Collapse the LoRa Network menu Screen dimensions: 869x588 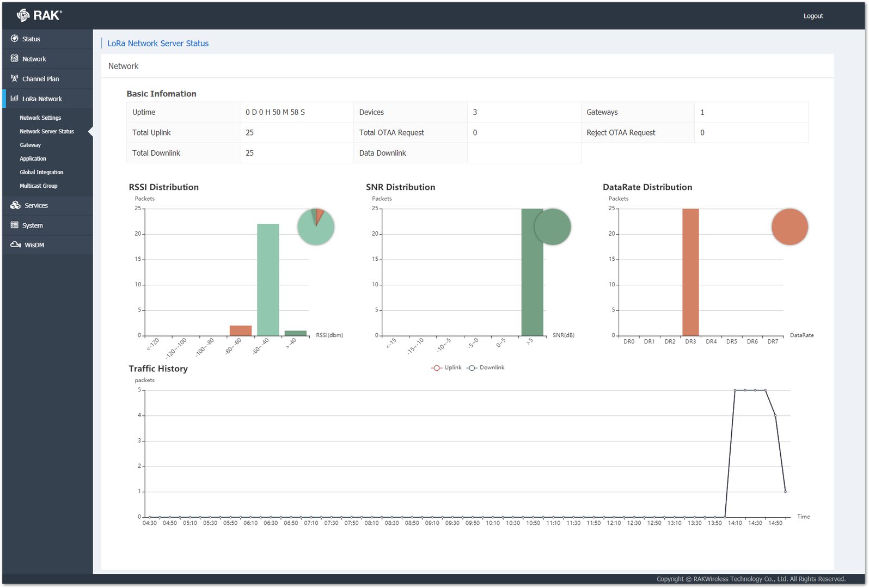[47, 99]
